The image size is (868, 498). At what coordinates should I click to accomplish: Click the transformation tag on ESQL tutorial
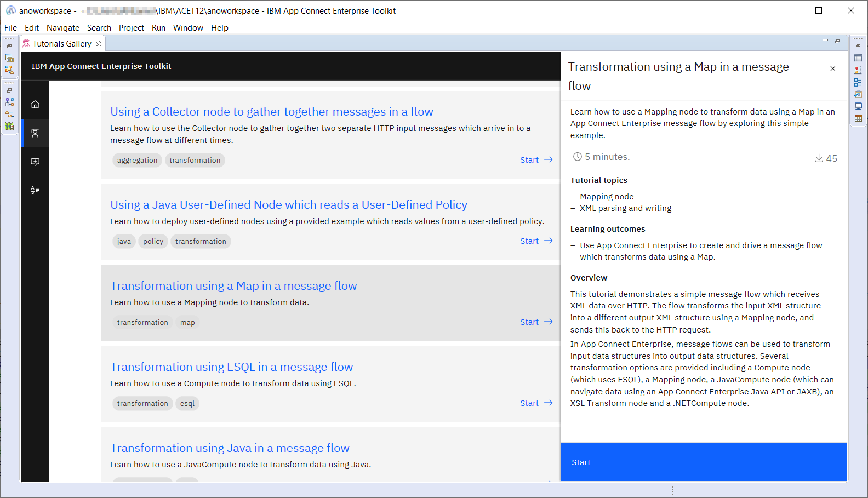(142, 404)
